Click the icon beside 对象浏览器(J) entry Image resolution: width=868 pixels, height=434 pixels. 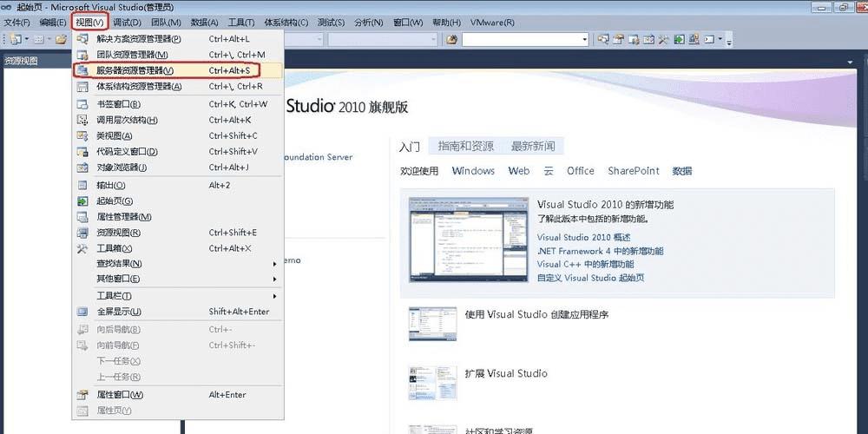pos(82,168)
